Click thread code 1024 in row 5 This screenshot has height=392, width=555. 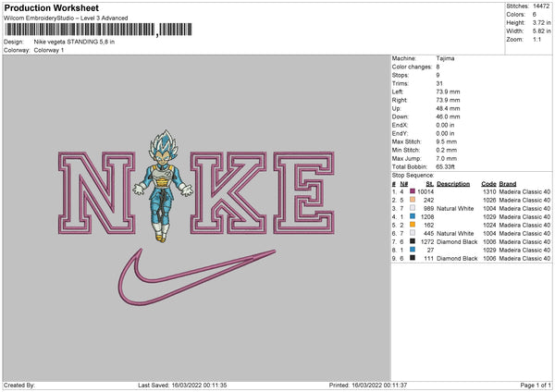tap(489, 225)
